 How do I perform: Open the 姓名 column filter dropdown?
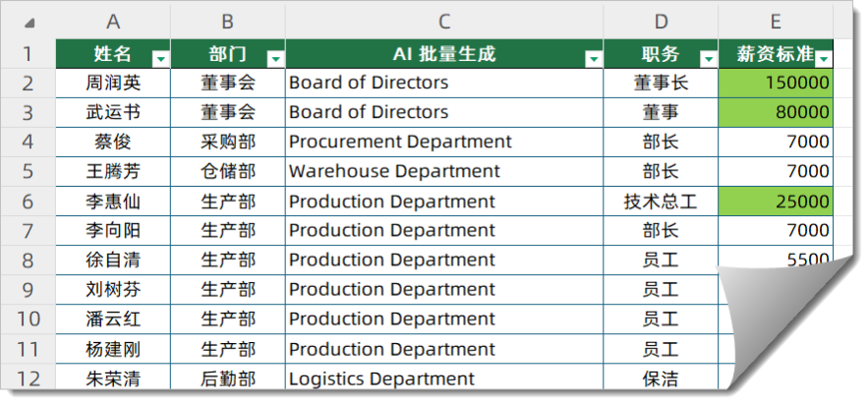[x=159, y=59]
